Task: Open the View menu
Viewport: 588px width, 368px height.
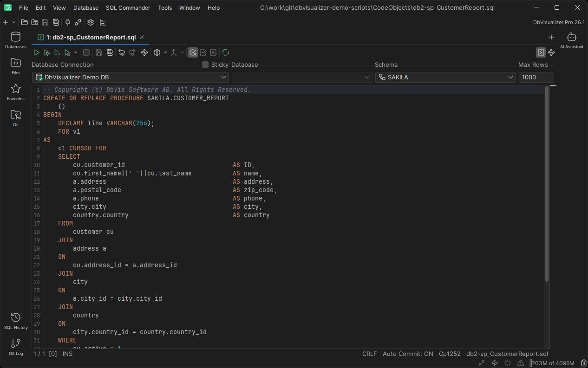Action: (x=59, y=8)
